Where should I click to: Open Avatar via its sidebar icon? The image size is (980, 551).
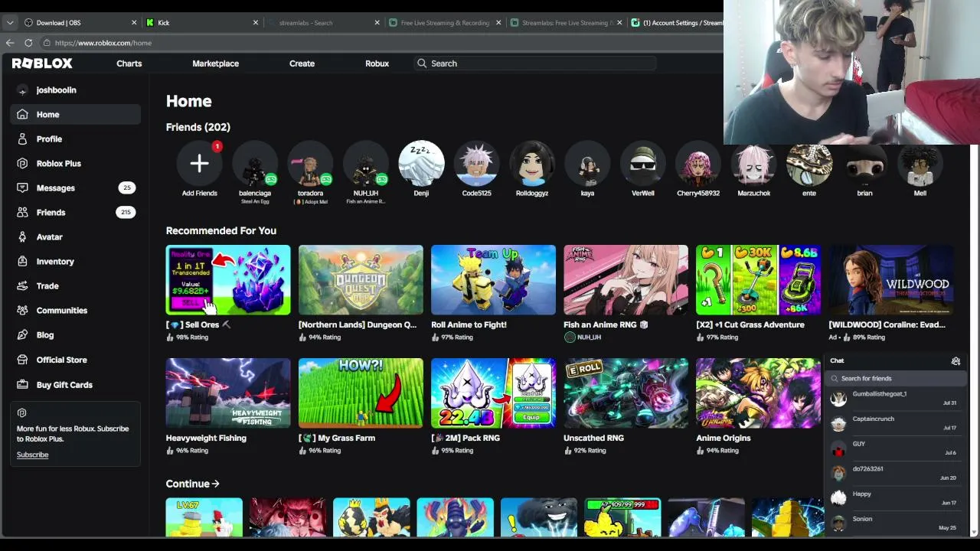click(22, 237)
